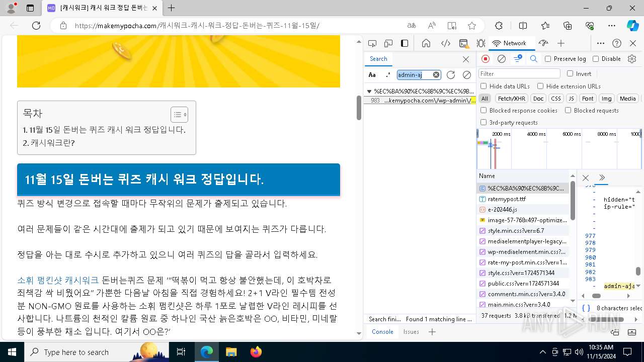Open the Performance gauge panel
The image size is (644, 362).
tap(543, 43)
